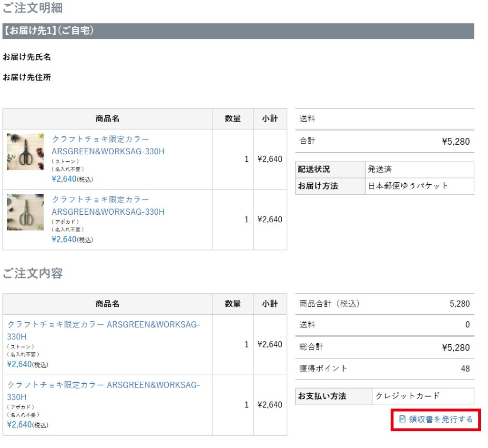Screen dimensions: 488x448
Task: Open the ストーン product link in ご注文内容
Action: (x=103, y=330)
